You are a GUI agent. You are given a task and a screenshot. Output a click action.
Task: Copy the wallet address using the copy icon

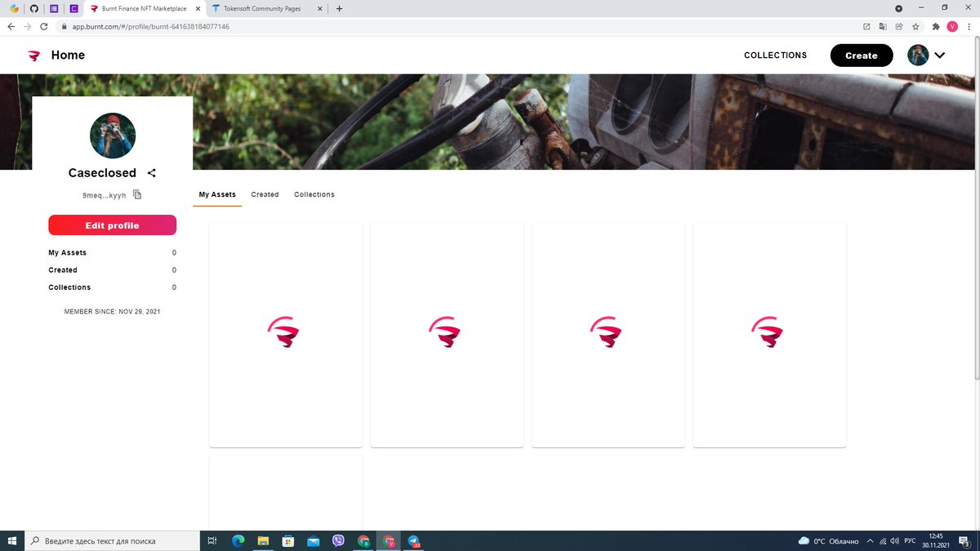point(136,194)
